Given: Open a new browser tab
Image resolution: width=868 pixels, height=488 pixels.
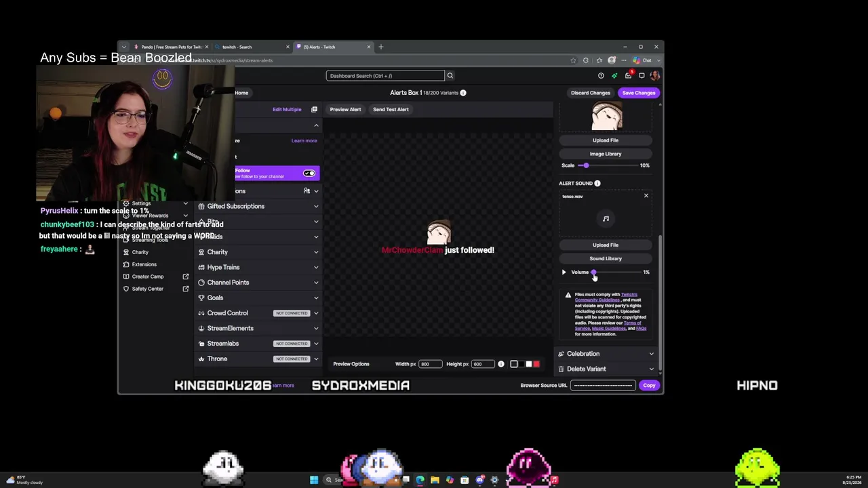Looking at the screenshot, I should click(x=381, y=47).
